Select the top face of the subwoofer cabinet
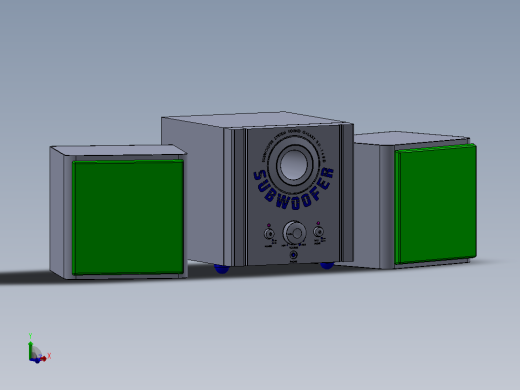 [257, 119]
